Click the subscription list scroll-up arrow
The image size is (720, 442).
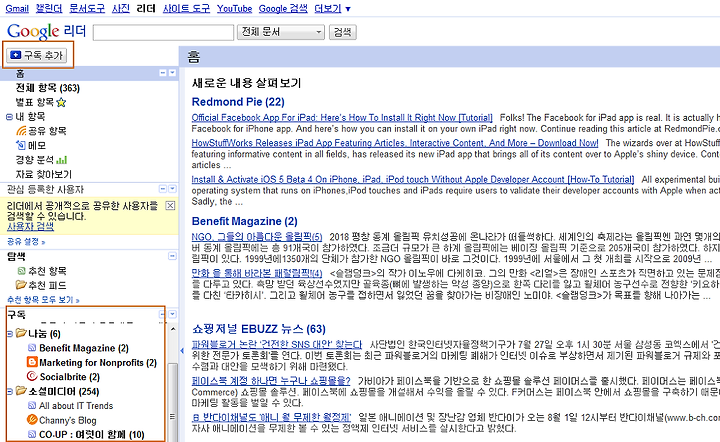point(173,329)
